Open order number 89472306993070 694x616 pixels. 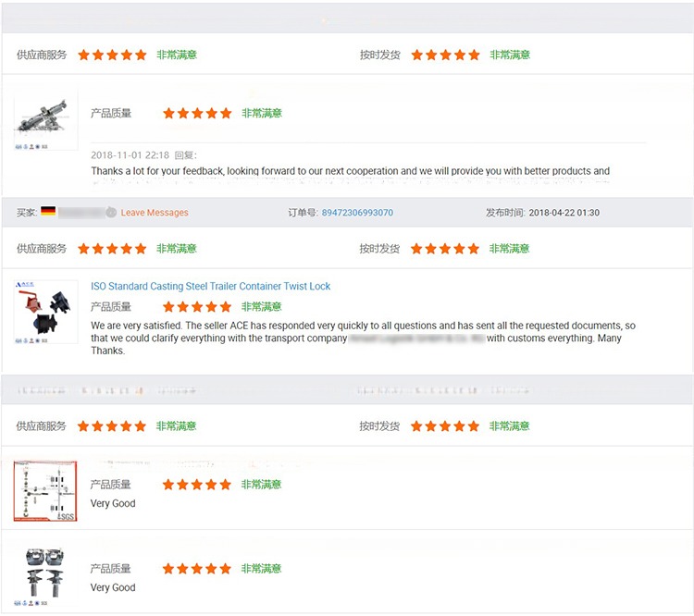pos(357,213)
